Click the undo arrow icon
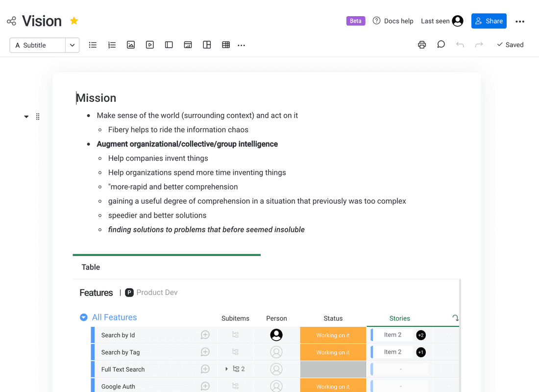The width and height of the screenshot is (539, 392). click(x=460, y=45)
